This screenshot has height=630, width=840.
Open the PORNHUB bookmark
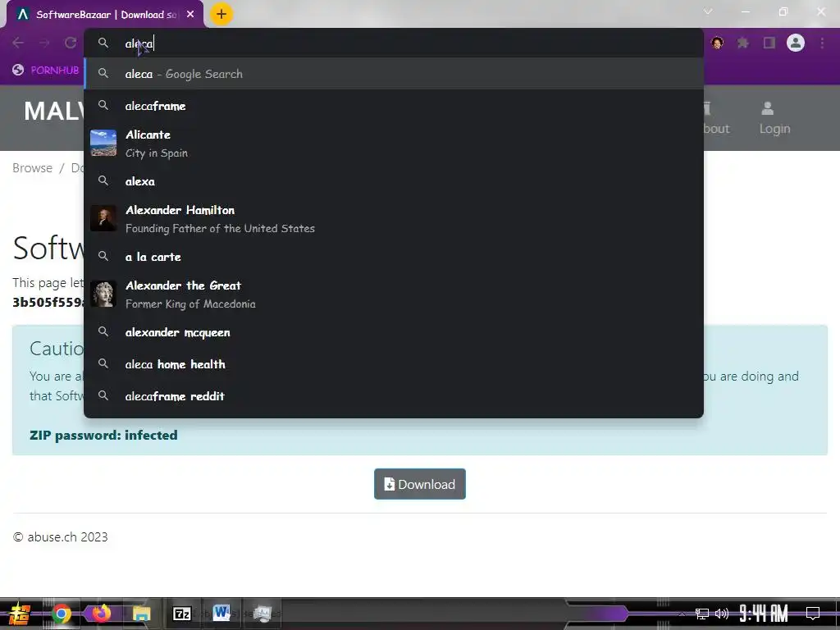[46, 71]
